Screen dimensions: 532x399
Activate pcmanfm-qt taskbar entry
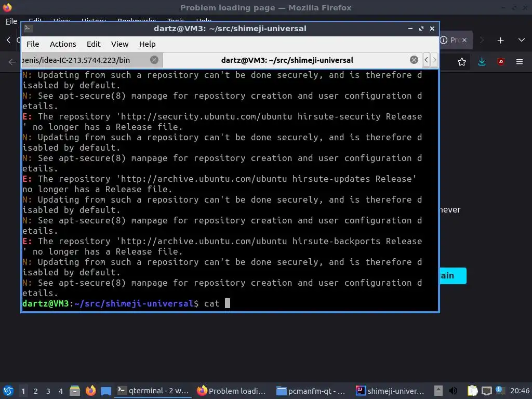[311, 391]
